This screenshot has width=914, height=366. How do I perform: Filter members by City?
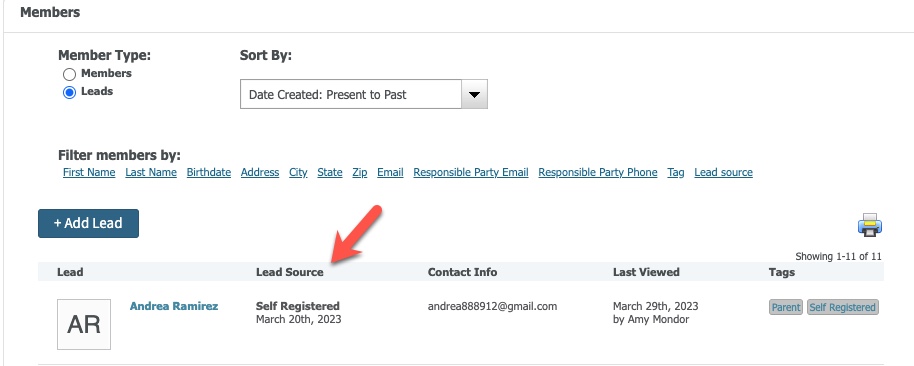point(298,173)
